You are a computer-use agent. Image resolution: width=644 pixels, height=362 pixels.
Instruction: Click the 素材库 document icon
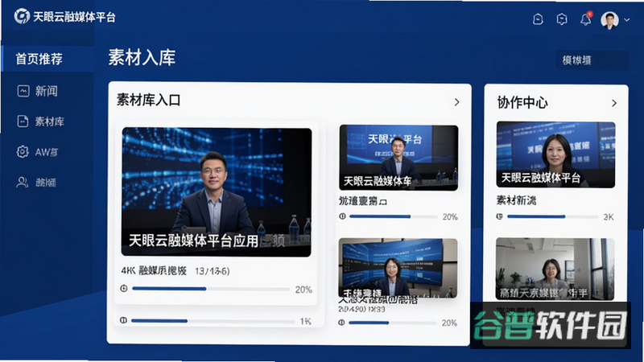pyautogui.click(x=23, y=121)
